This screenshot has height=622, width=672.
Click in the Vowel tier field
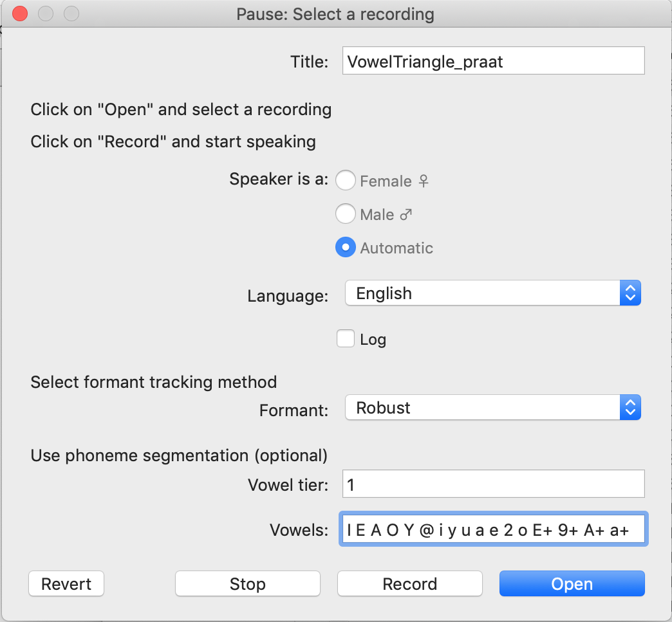[x=493, y=484]
